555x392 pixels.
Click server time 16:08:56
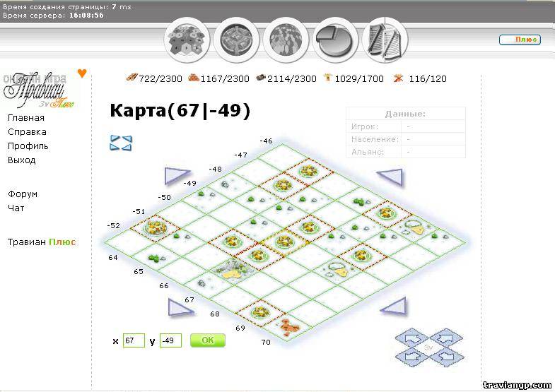(86, 16)
